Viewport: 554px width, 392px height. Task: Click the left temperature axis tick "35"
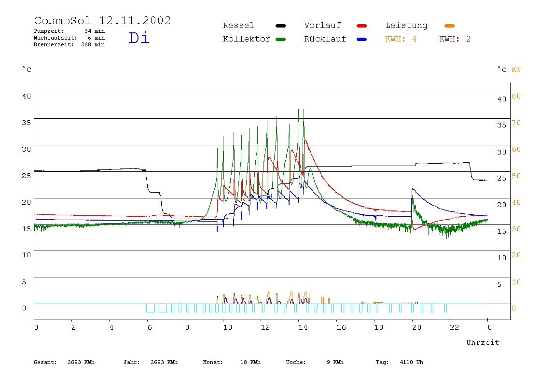click(27, 123)
